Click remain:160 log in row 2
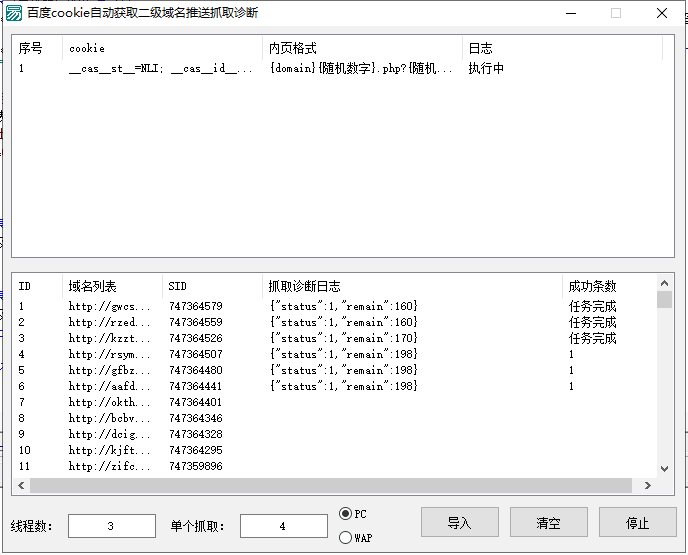Screen dimensions: 688x555 (343, 322)
